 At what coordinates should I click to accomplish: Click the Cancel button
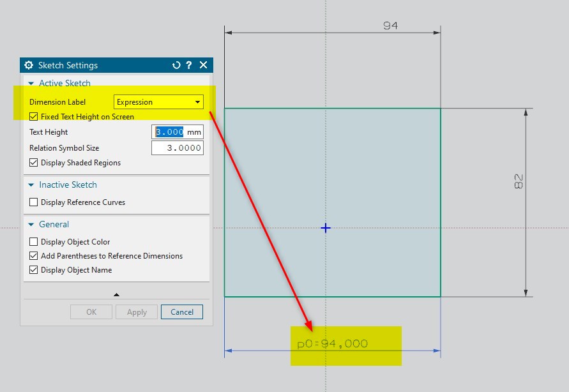coord(182,312)
